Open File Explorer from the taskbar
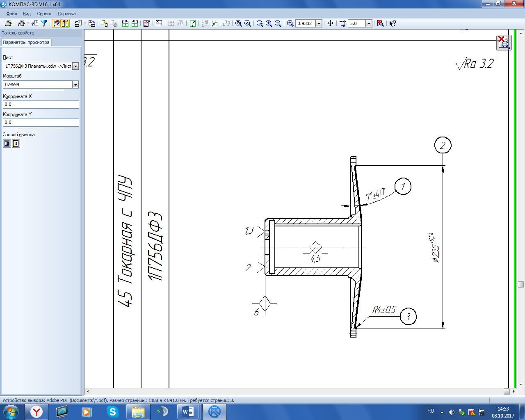The image size is (525, 420). [138, 411]
